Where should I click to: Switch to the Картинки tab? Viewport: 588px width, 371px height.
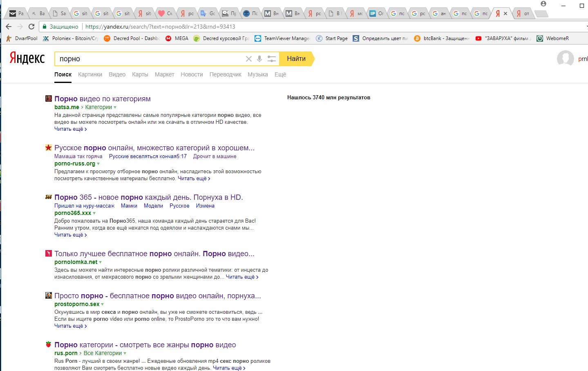tap(90, 74)
